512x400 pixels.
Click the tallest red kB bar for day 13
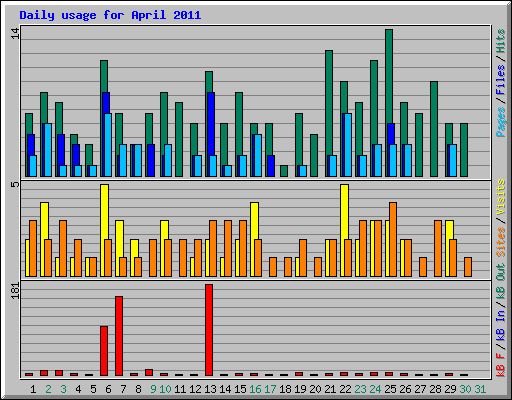[x=209, y=330]
